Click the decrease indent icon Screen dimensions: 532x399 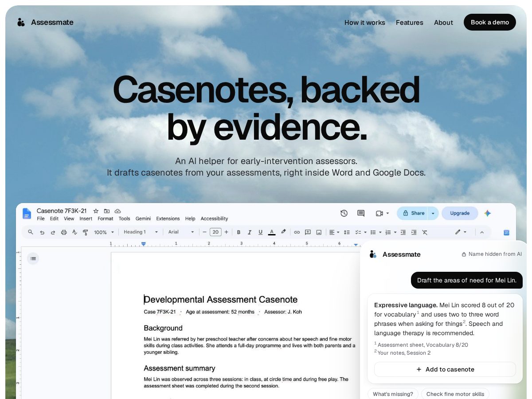403,232
